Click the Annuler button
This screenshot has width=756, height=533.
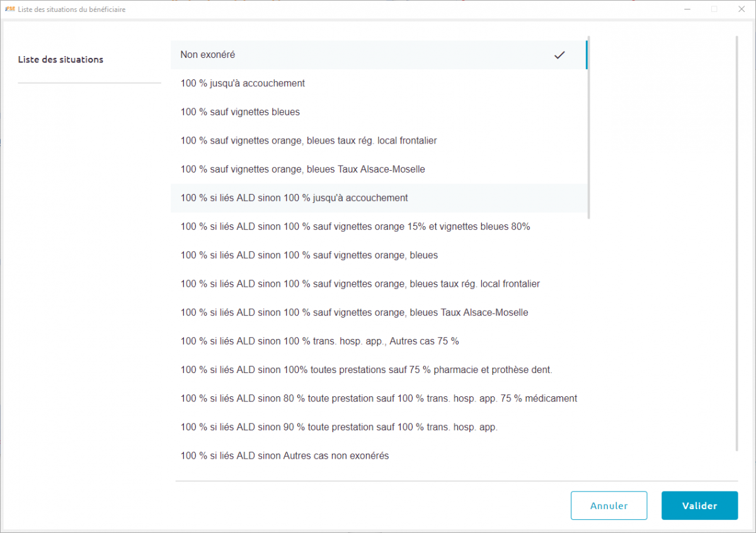(609, 506)
